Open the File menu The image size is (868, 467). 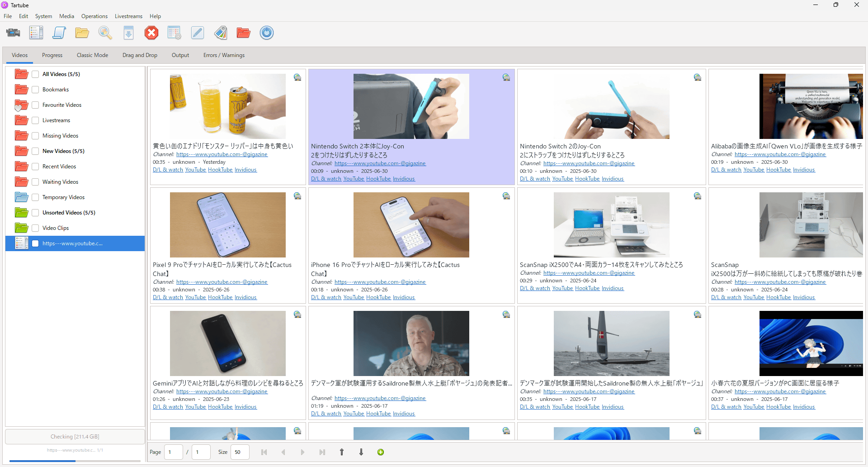pos(8,16)
